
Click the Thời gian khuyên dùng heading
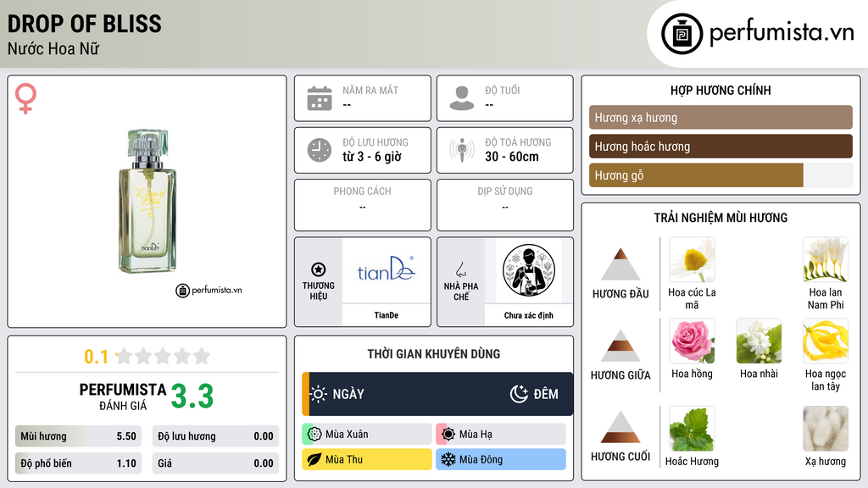(433, 353)
